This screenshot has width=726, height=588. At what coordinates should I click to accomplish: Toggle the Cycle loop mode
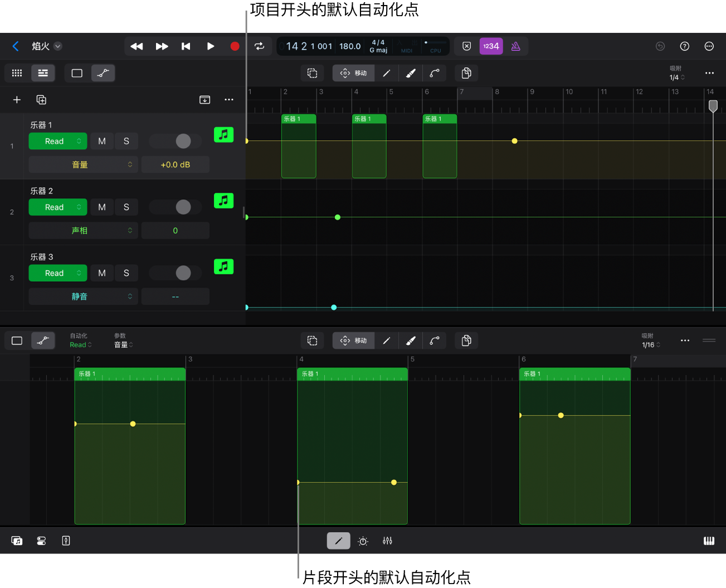260,46
